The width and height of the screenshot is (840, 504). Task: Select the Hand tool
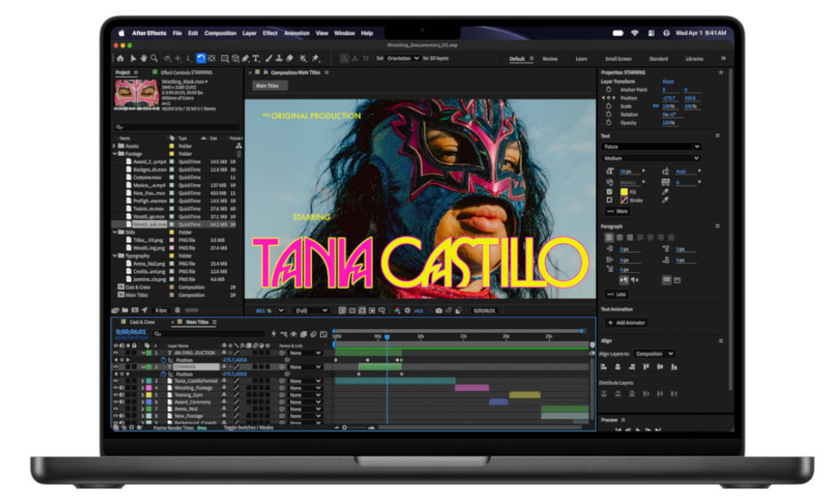(x=143, y=59)
